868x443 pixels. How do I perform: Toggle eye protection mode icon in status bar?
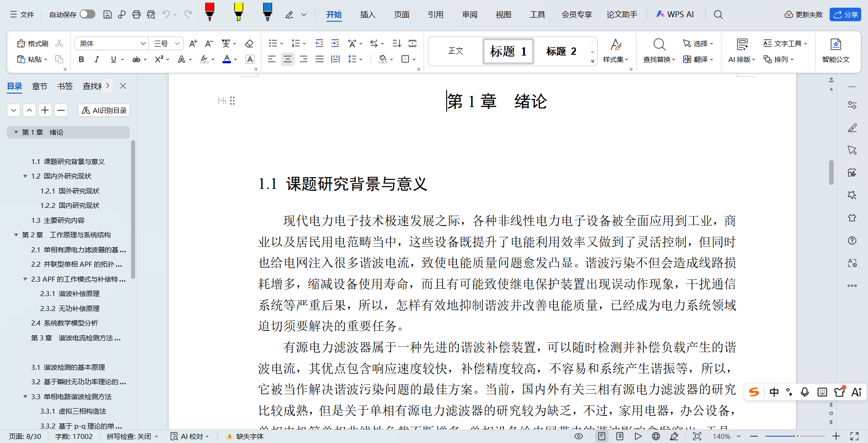point(579,436)
